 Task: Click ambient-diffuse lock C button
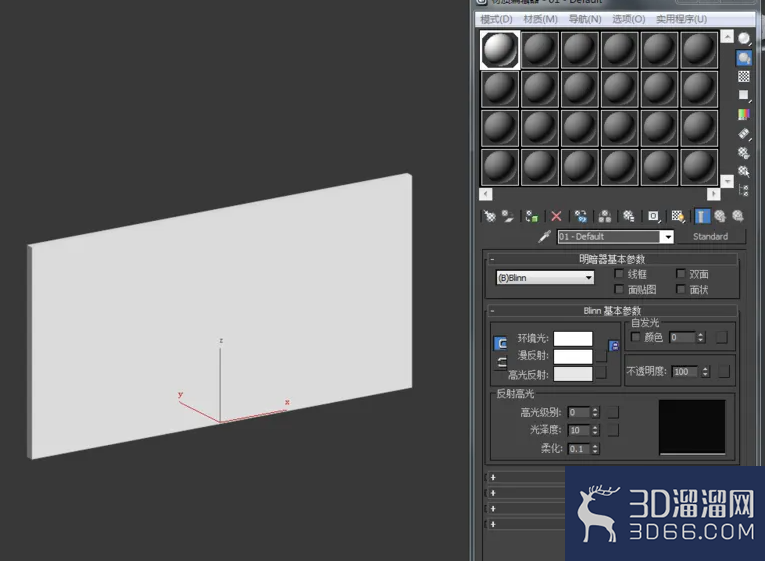tap(501, 343)
